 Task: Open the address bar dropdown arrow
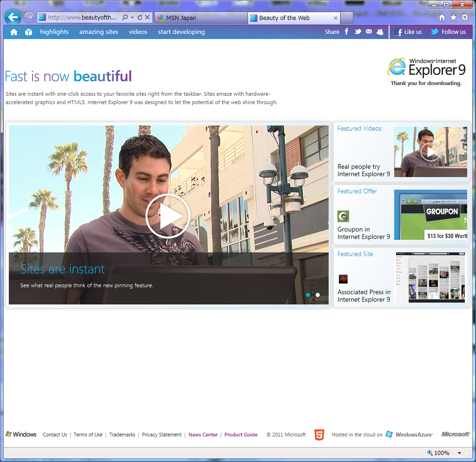coord(132,17)
